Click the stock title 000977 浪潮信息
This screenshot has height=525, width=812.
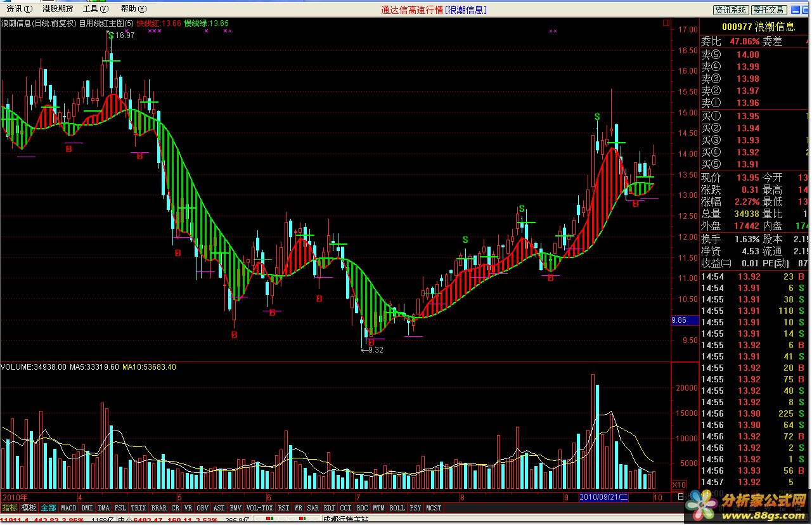[x=758, y=27]
